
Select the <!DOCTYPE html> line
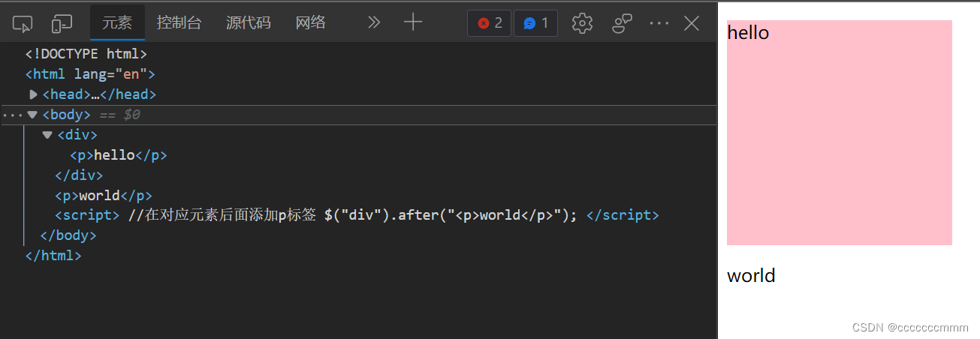click(x=86, y=54)
